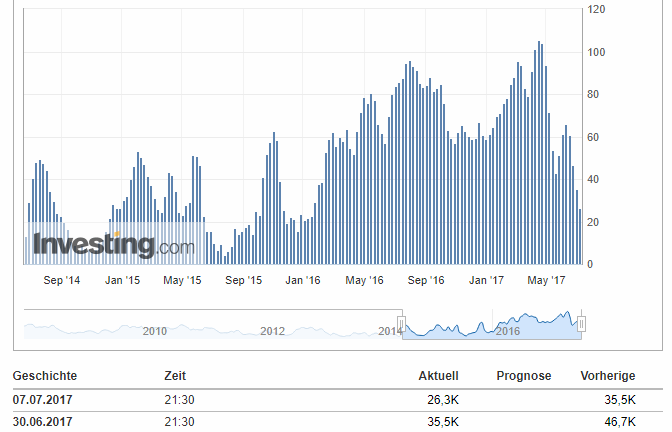Click the 46,7K Vorherige value
This screenshot has height=432, width=672.
click(620, 422)
